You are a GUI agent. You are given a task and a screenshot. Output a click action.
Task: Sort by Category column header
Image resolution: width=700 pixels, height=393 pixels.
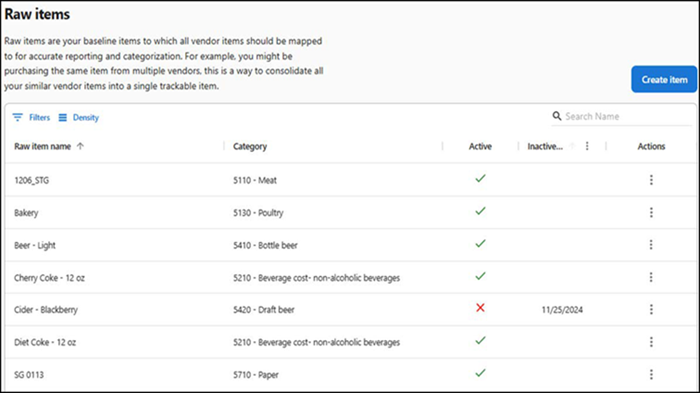tap(250, 146)
